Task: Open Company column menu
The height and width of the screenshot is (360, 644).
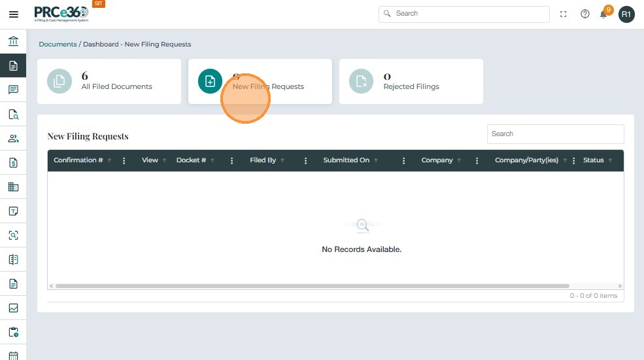Action: [477, 160]
